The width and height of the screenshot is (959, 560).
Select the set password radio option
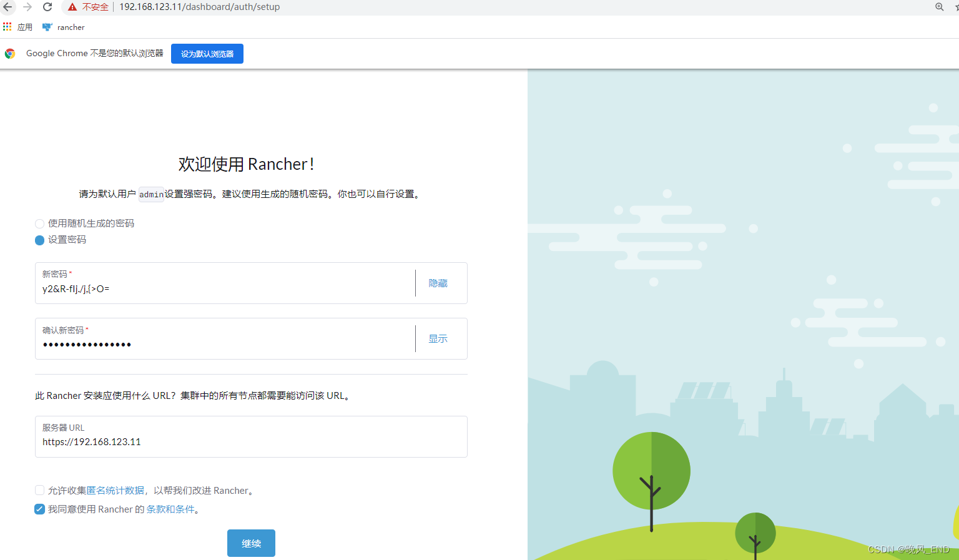[x=39, y=240]
